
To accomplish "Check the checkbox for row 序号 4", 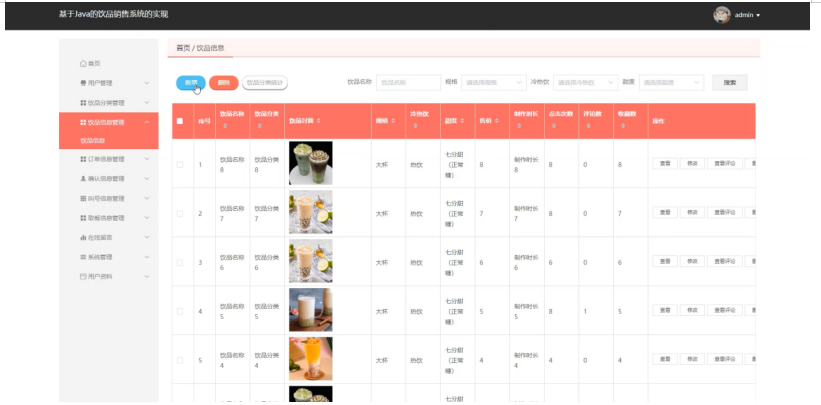I will 180,311.
